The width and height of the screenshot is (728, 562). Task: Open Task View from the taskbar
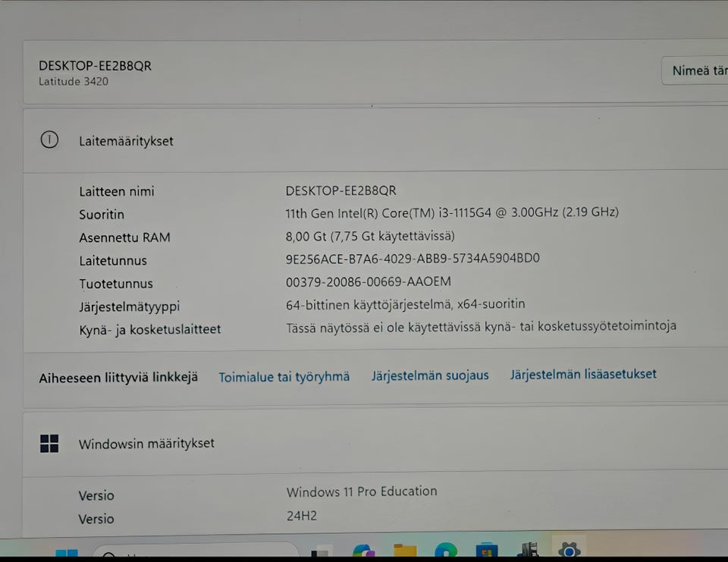click(320, 551)
